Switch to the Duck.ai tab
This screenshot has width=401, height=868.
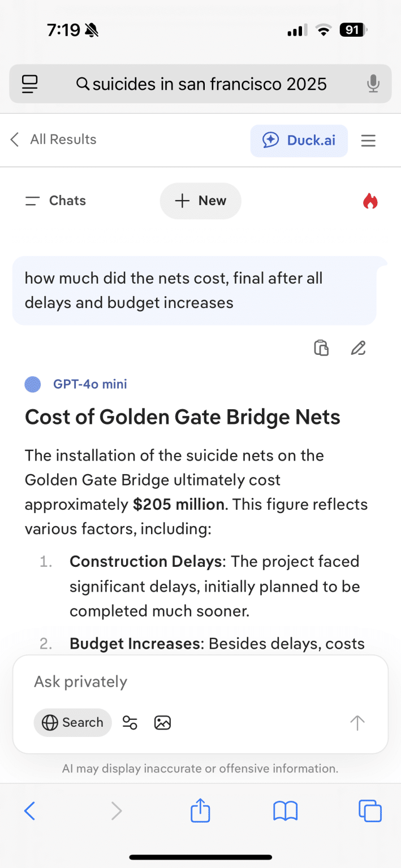click(299, 140)
